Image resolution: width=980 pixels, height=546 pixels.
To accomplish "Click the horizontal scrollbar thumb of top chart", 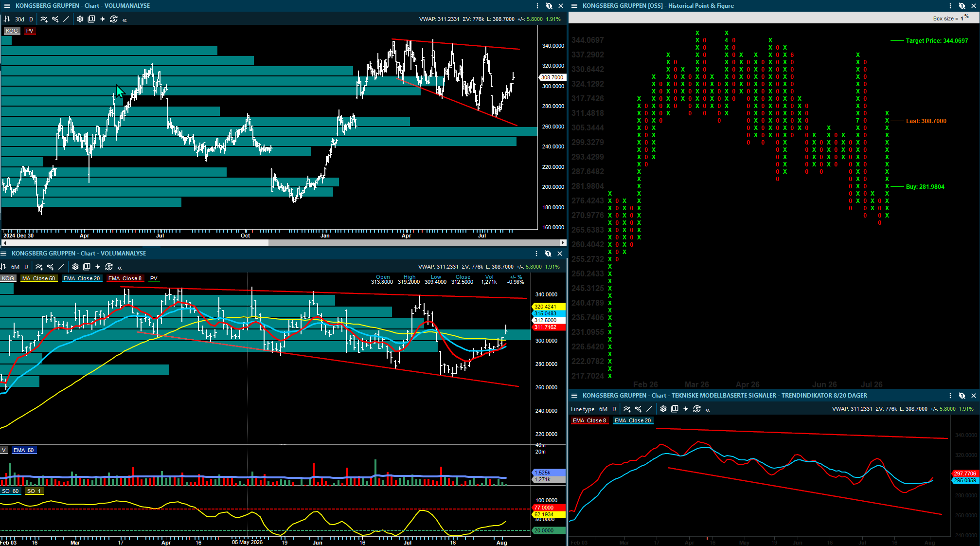I will pos(414,242).
